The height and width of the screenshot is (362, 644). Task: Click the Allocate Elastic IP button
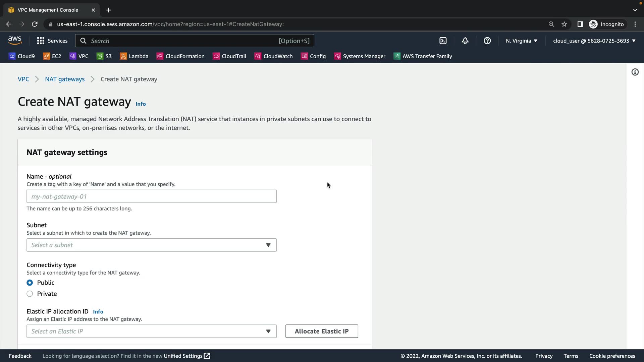tap(321, 331)
